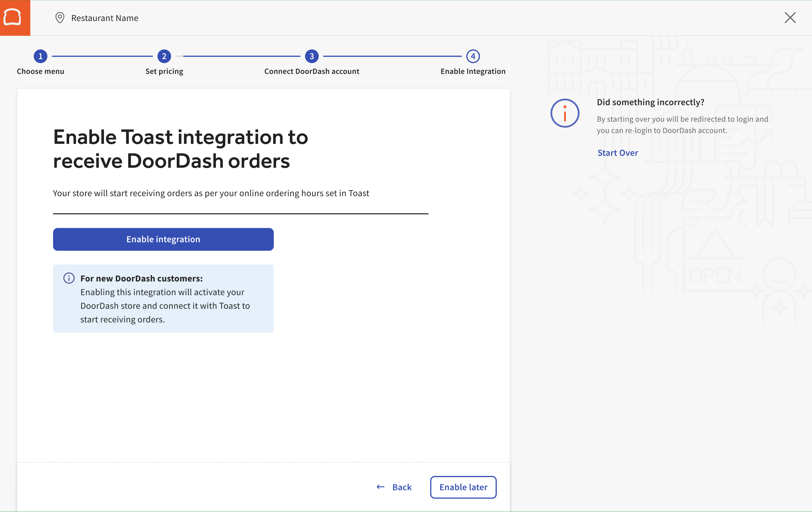
Task: Click Restaurant Name in the header
Action: [x=105, y=17]
